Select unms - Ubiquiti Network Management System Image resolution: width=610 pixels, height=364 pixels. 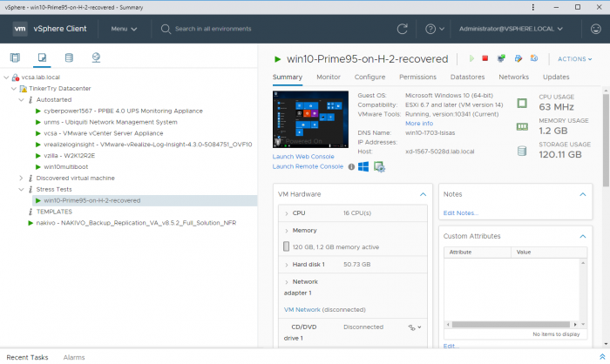coord(111,122)
